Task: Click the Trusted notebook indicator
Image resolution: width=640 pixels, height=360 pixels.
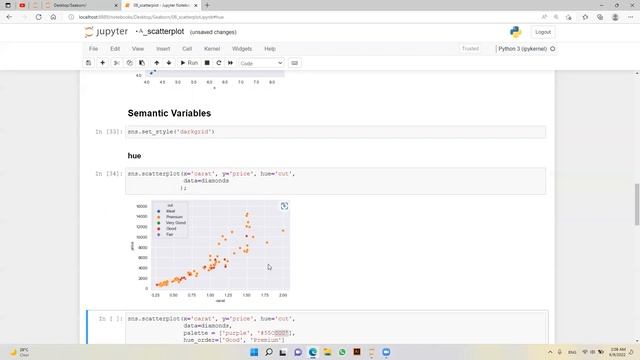Action: (x=470, y=49)
